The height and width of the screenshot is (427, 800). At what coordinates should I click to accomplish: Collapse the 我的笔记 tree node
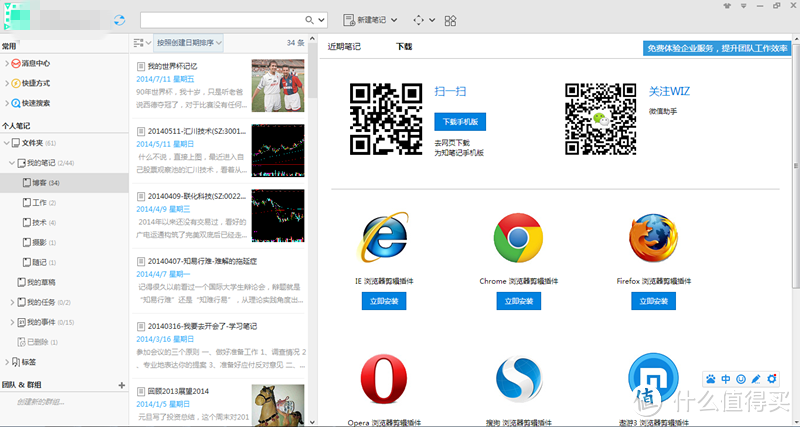pos(12,163)
